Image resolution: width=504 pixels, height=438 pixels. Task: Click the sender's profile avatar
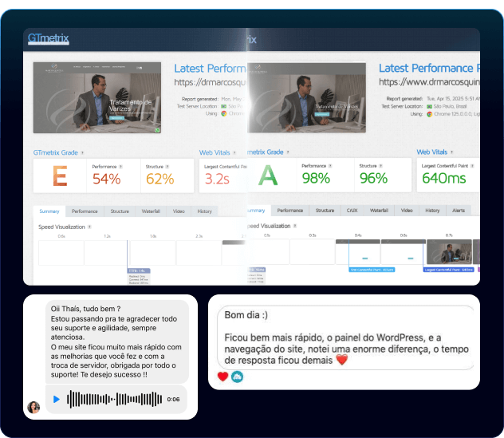point(33,407)
